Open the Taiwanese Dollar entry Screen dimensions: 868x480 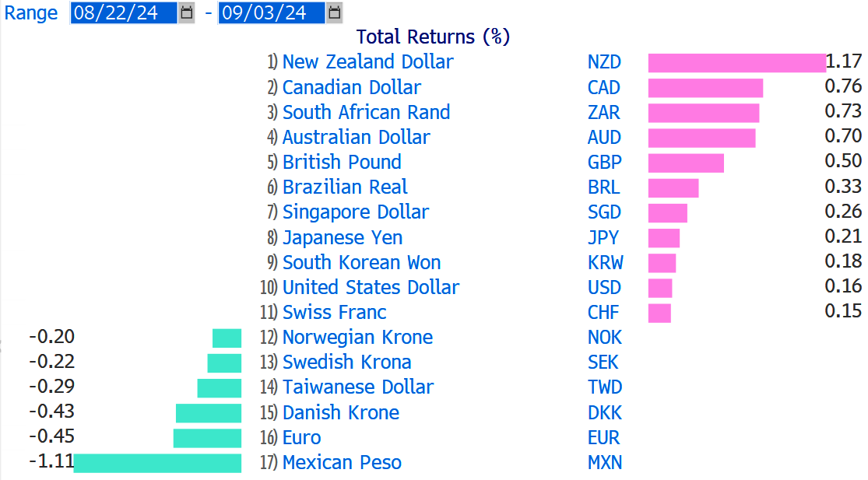point(357,387)
